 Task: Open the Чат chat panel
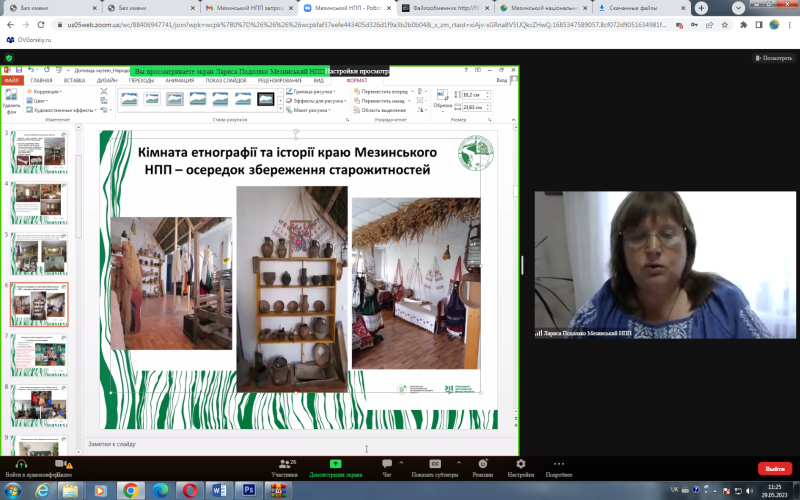(x=387, y=464)
